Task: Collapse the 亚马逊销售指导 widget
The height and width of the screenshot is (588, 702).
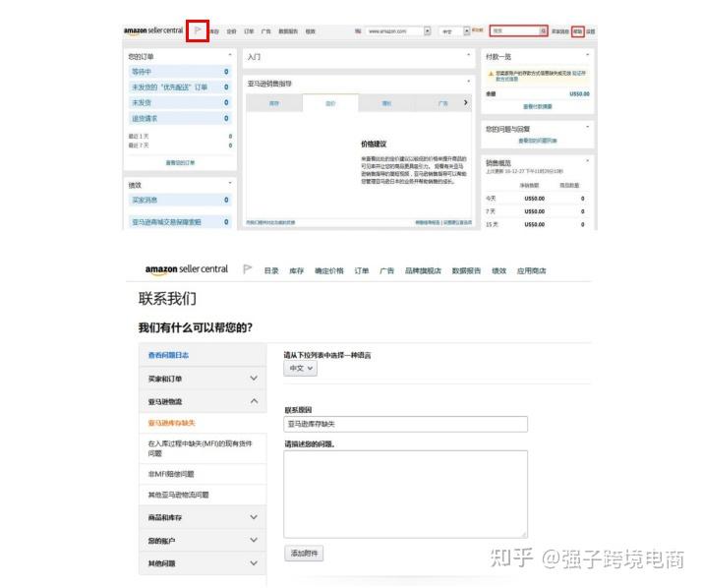Action: tap(468, 82)
